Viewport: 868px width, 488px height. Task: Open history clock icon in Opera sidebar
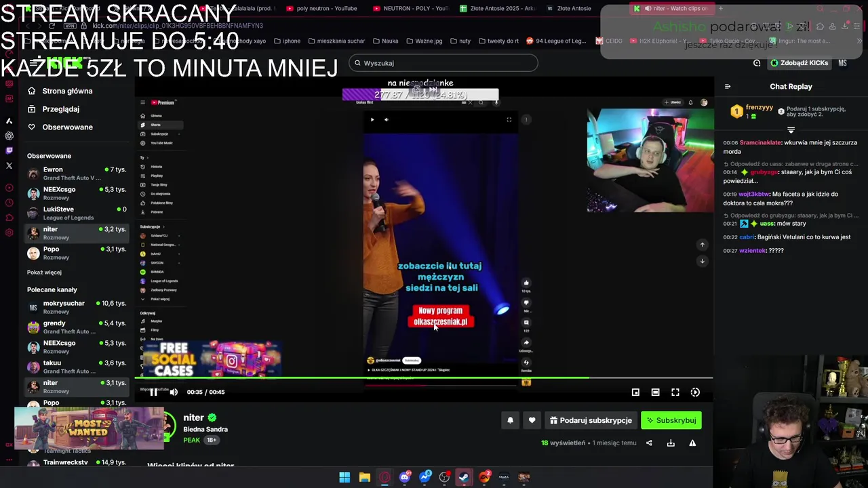point(9,203)
